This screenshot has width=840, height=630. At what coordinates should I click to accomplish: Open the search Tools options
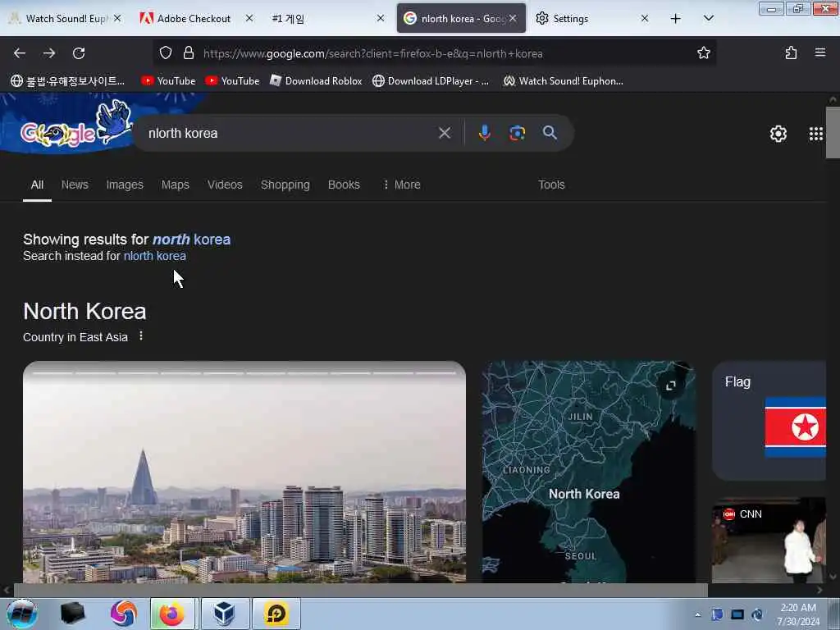[551, 185]
